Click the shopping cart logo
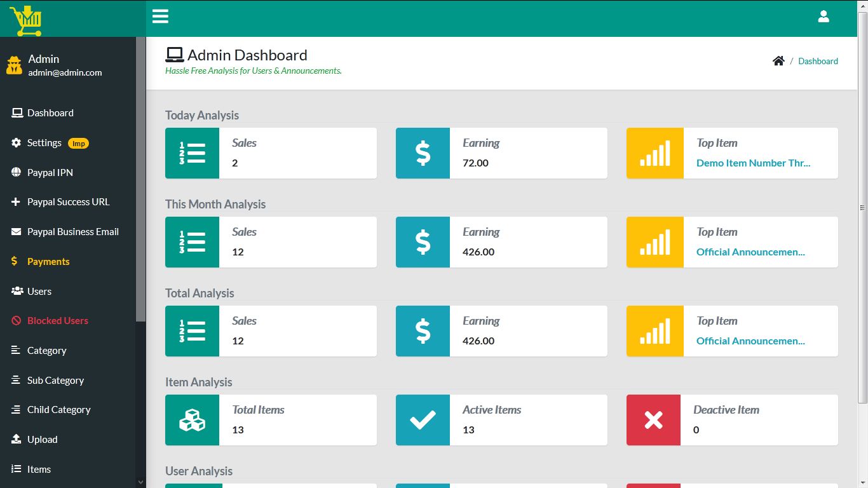Viewport: 868px width, 488px height. click(x=27, y=19)
